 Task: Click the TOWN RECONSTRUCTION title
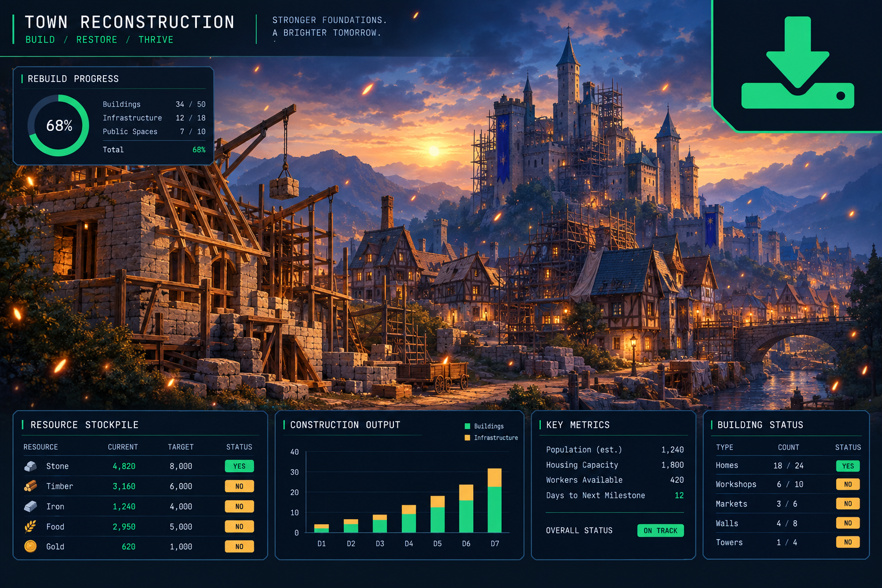130,22
